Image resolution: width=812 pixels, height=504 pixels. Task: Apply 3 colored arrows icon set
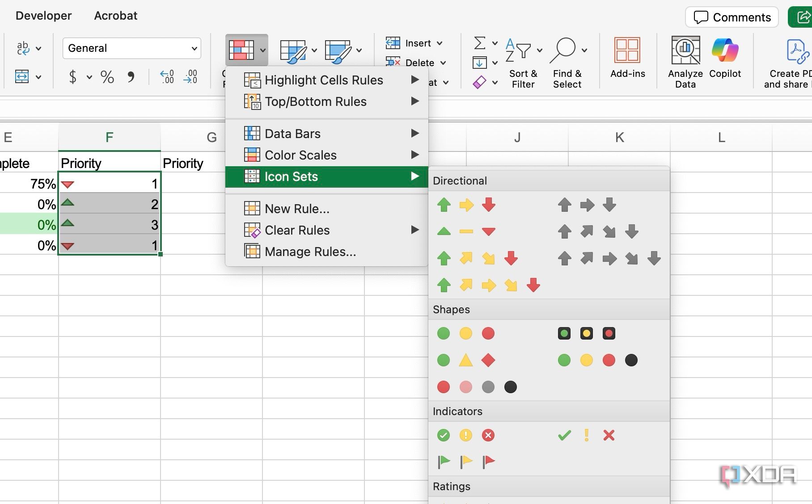466,205
